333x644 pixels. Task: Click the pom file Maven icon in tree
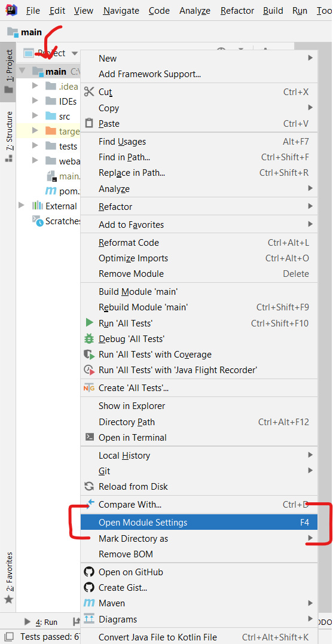pyautogui.click(x=50, y=191)
